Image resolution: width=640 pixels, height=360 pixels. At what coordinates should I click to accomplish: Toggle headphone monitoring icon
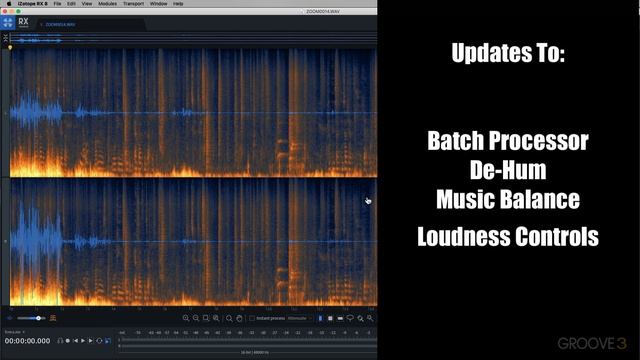point(60,340)
